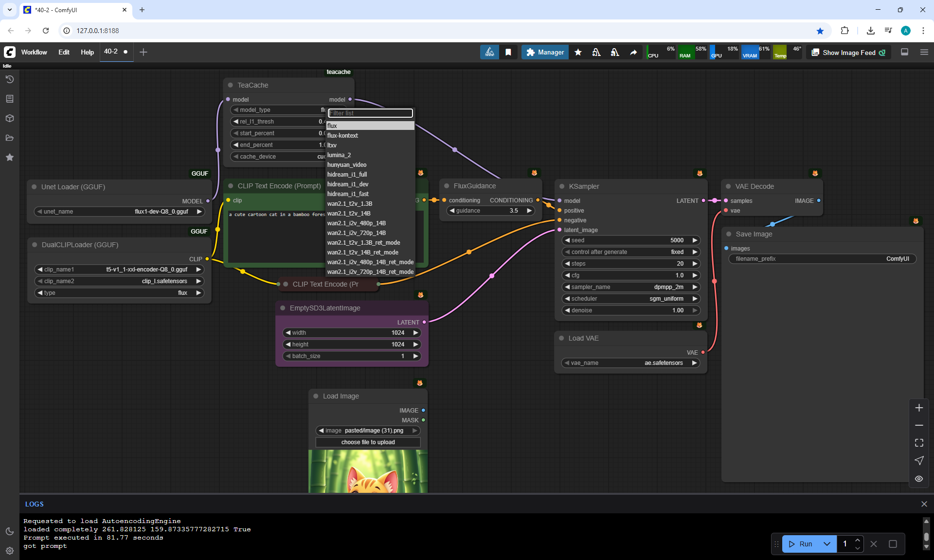934x560 pixels.
Task: Select flux-kontext from model type list
Action: pos(342,136)
